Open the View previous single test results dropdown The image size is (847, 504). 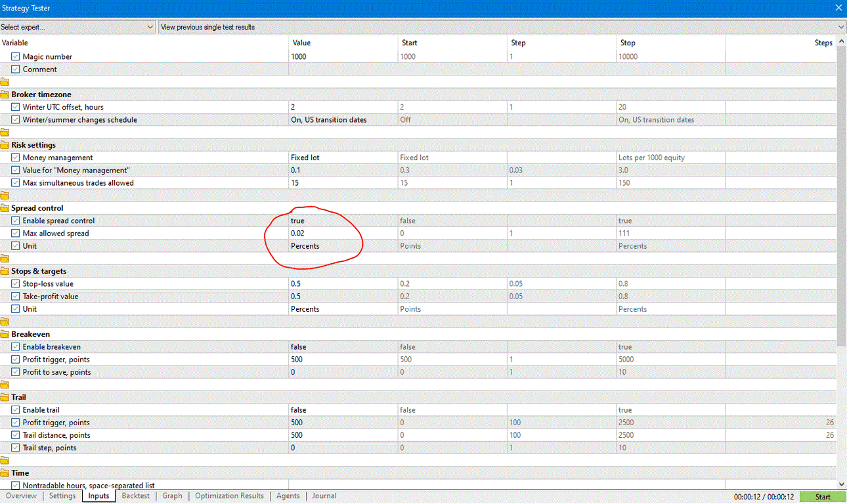coord(502,27)
